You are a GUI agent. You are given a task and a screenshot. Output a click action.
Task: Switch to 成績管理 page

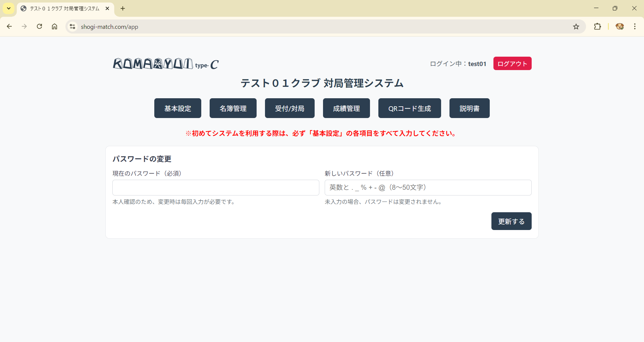point(346,108)
